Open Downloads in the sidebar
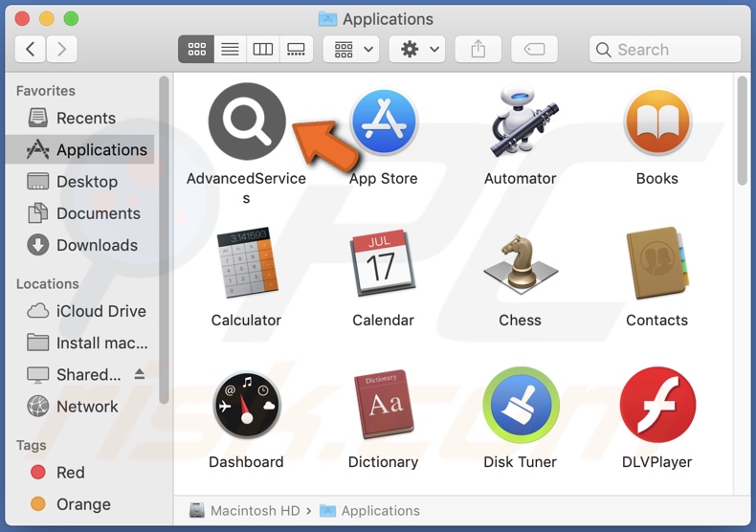 tap(80, 245)
